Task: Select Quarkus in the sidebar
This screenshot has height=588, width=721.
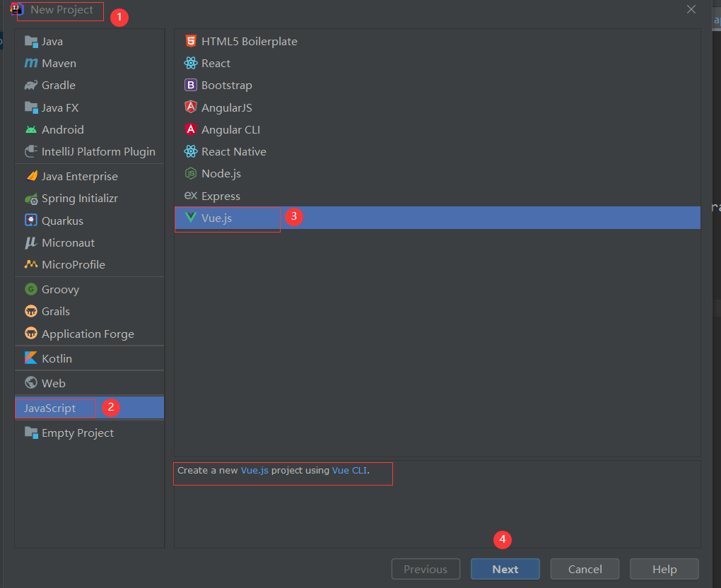Action: [89, 220]
